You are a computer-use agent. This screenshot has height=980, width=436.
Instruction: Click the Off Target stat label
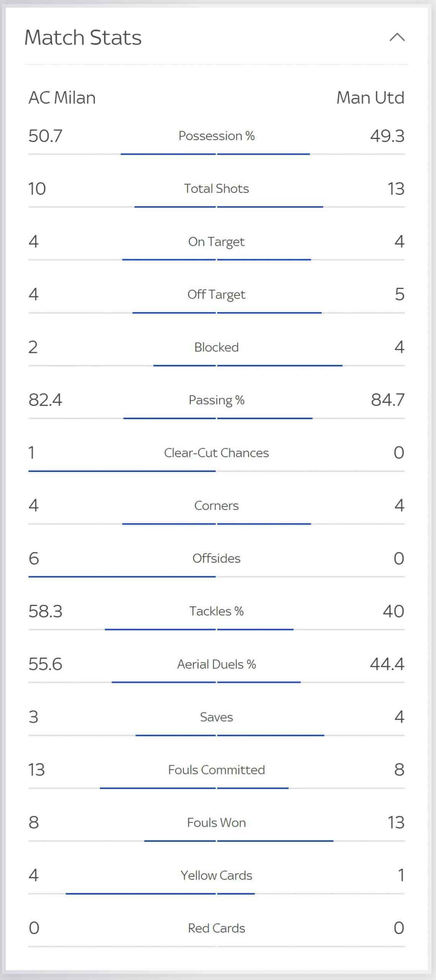216,294
